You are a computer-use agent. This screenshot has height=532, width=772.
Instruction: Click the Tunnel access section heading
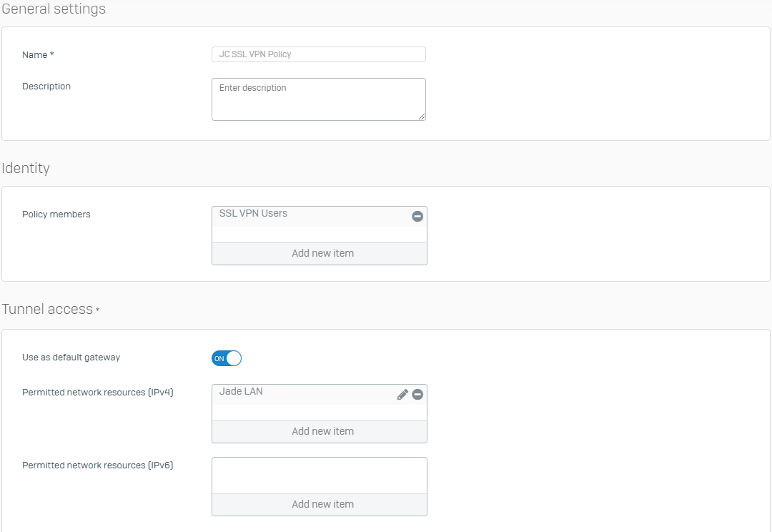click(x=47, y=309)
